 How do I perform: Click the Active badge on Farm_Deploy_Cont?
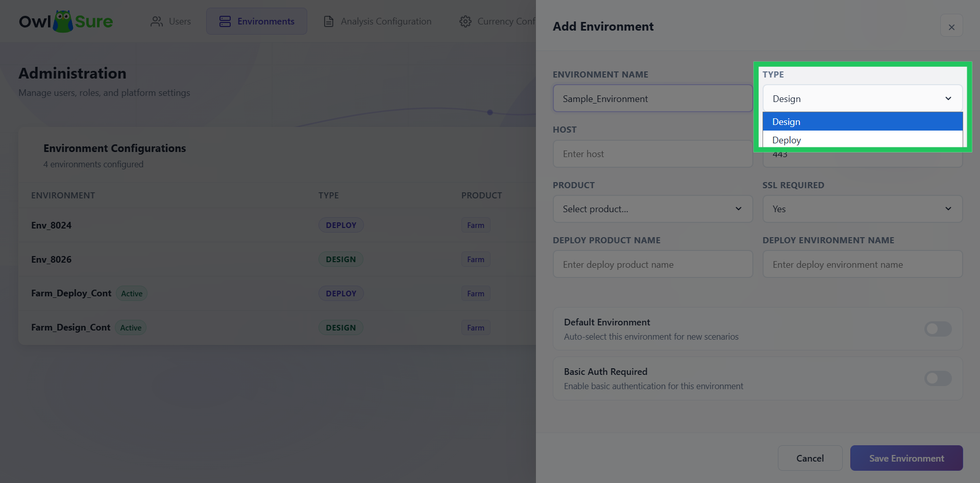pyautogui.click(x=132, y=293)
